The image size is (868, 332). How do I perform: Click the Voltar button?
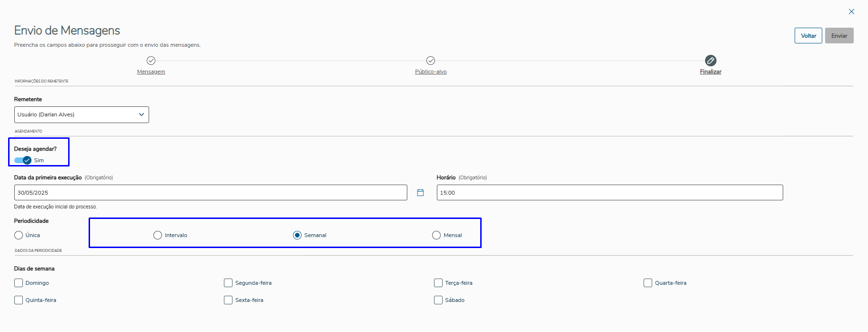(x=808, y=36)
